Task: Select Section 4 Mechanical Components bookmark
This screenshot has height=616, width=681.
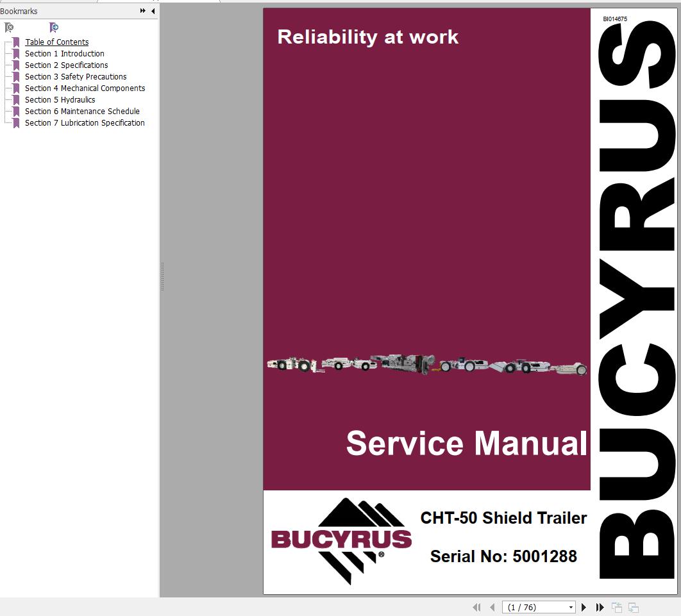Action: click(85, 88)
